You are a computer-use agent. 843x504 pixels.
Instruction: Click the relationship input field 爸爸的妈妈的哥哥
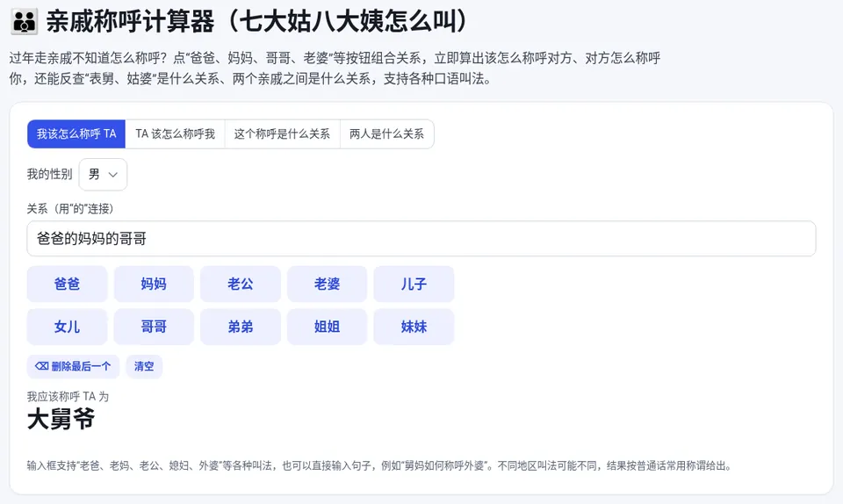[x=421, y=239]
